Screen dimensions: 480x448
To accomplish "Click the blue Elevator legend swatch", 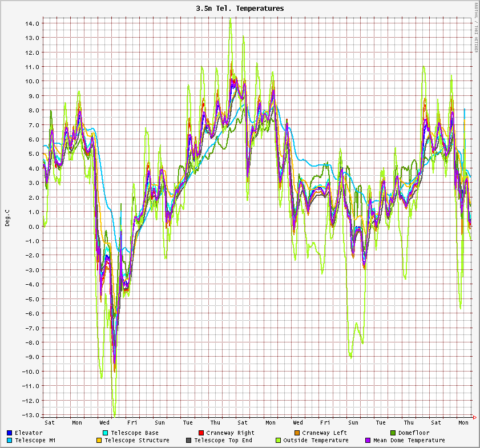I will pyautogui.click(x=10, y=433).
